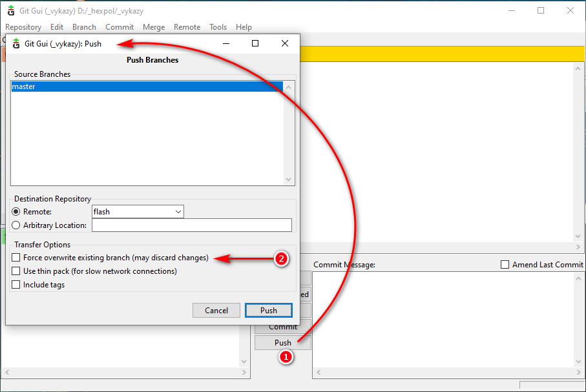This screenshot has height=392, width=586.
Task: Open the Merge menu
Action: (154, 27)
